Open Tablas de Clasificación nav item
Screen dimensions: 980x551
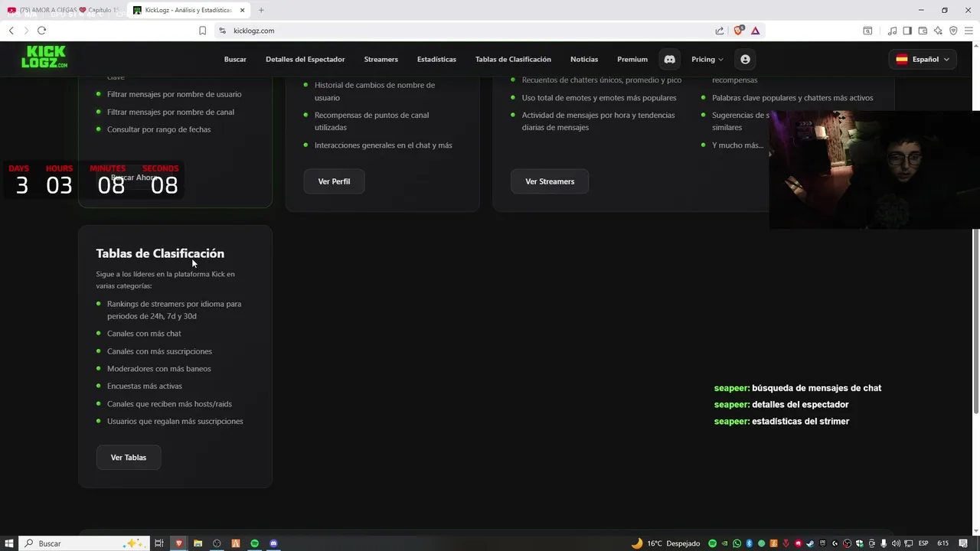click(513, 59)
